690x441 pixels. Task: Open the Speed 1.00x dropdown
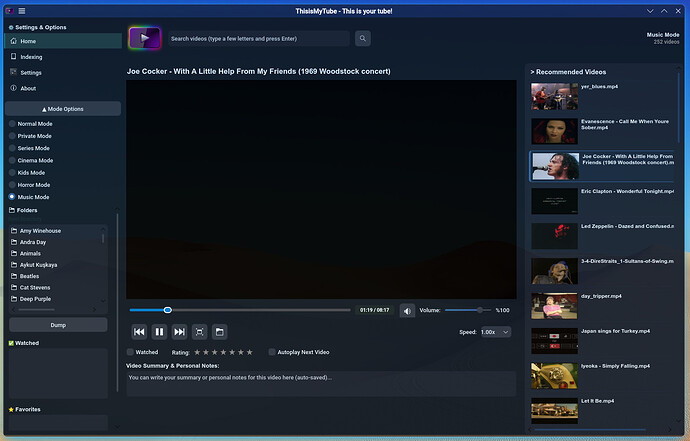click(x=495, y=332)
